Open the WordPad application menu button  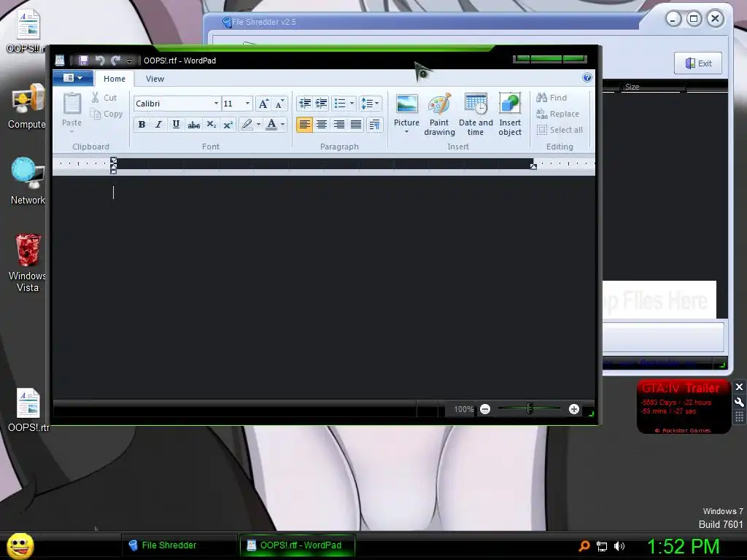point(73,77)
